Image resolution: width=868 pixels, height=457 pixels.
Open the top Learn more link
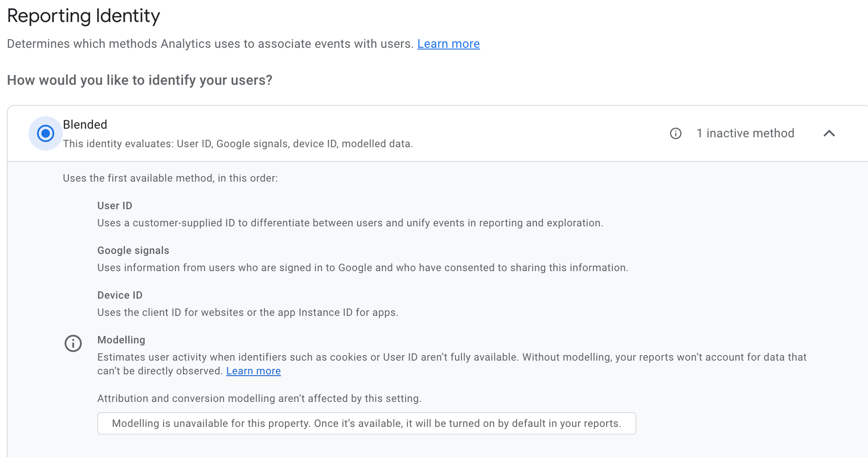tap(448, 44)
